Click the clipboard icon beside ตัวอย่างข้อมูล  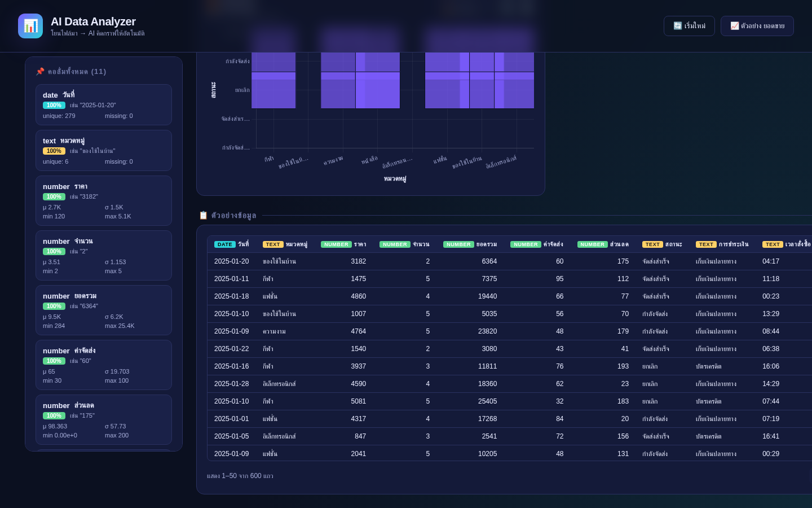click(204, 215)
